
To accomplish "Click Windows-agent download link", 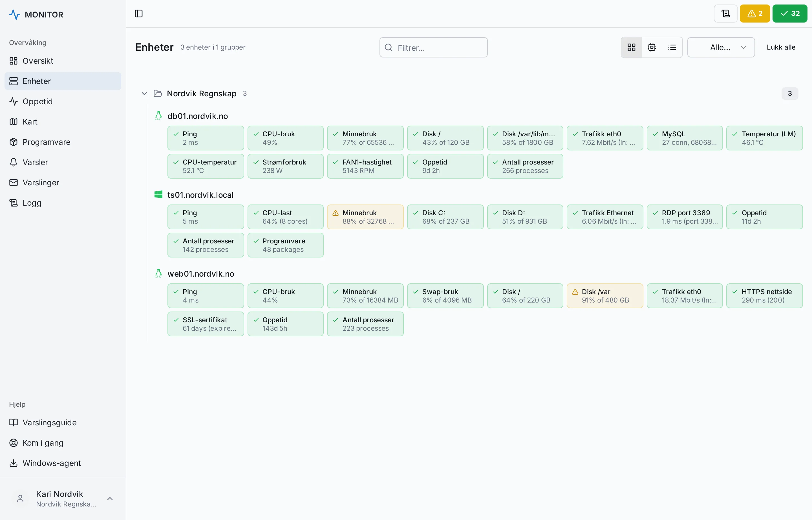I will (x=63, y=463).
